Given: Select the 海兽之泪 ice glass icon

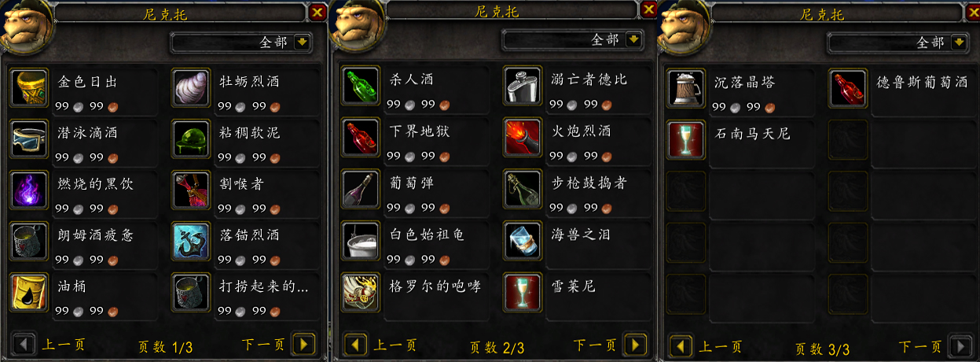Looking at the screenshot, I should click(x=523, y=240).
